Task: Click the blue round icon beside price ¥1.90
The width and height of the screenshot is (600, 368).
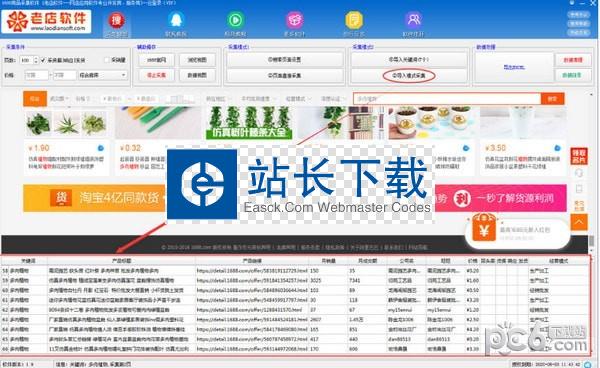Action: tap(101, 148)
